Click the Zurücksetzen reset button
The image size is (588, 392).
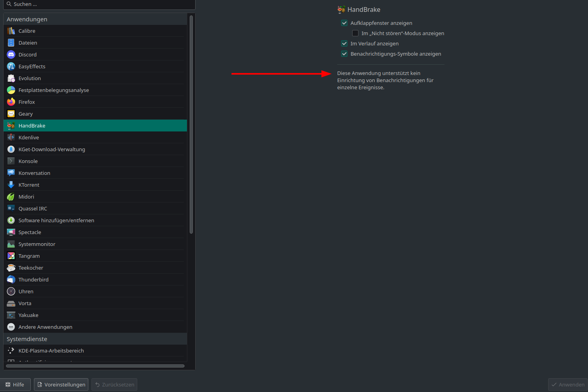coord(114,384)
